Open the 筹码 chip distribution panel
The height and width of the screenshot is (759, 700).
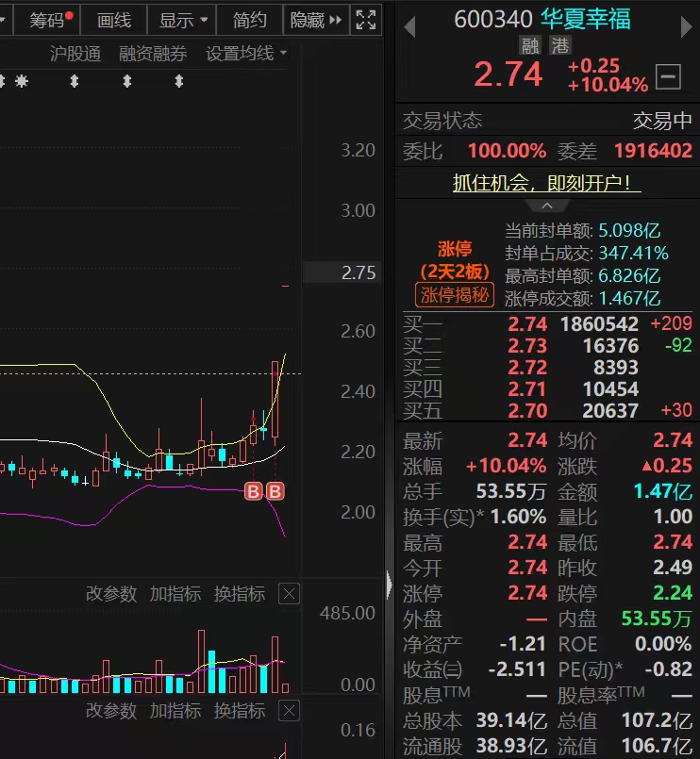point(47,20)
